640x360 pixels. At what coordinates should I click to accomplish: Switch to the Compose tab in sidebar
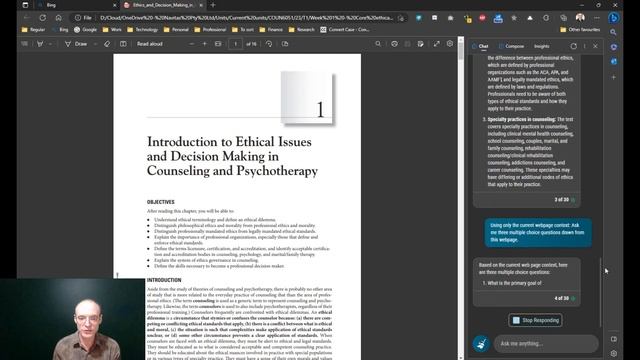(x=511, y=46)
